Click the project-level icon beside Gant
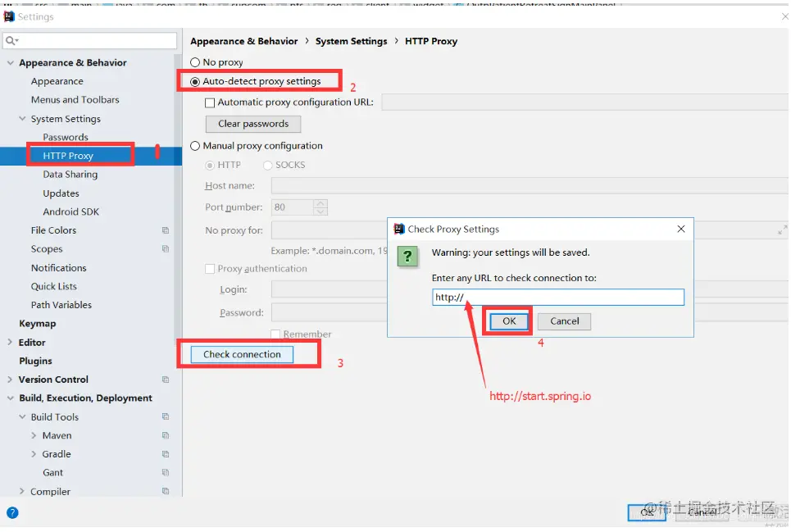The image size is (791, 532). coord(166,472)
